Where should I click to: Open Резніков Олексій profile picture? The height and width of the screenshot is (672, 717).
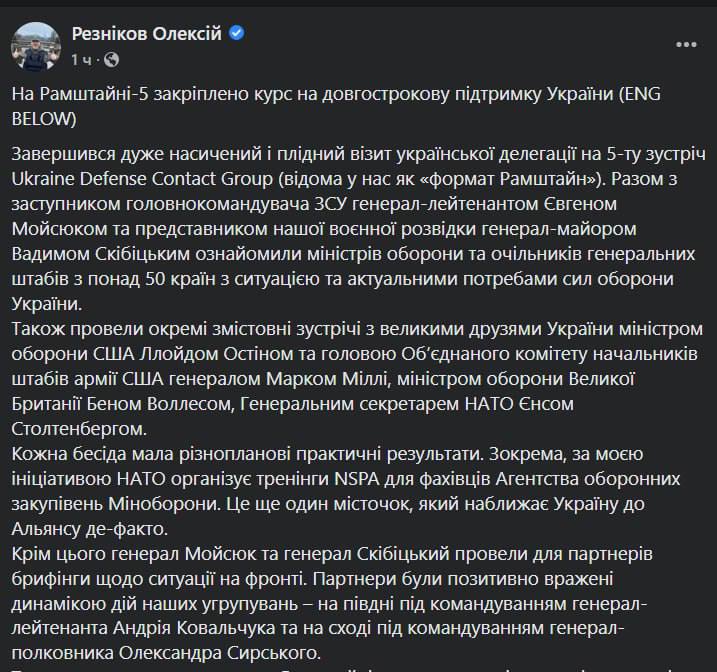pos(35,45)
